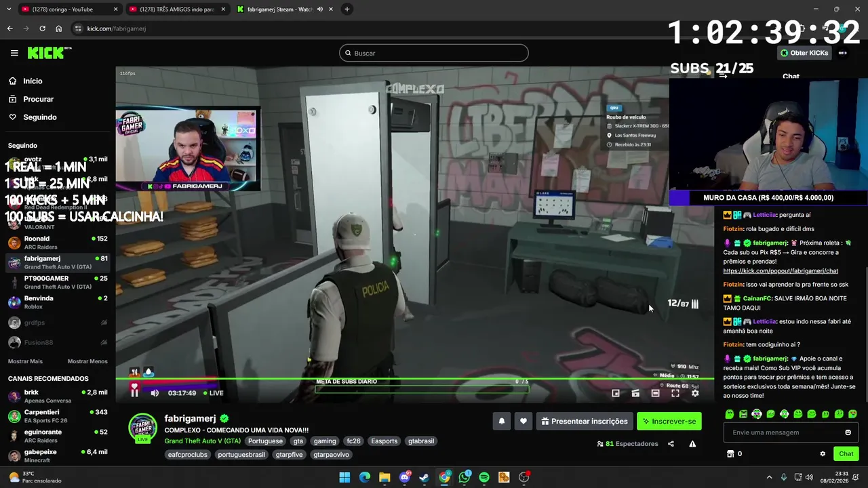
Task: Insert the angry square green emote
Action: tap(743, 414)
